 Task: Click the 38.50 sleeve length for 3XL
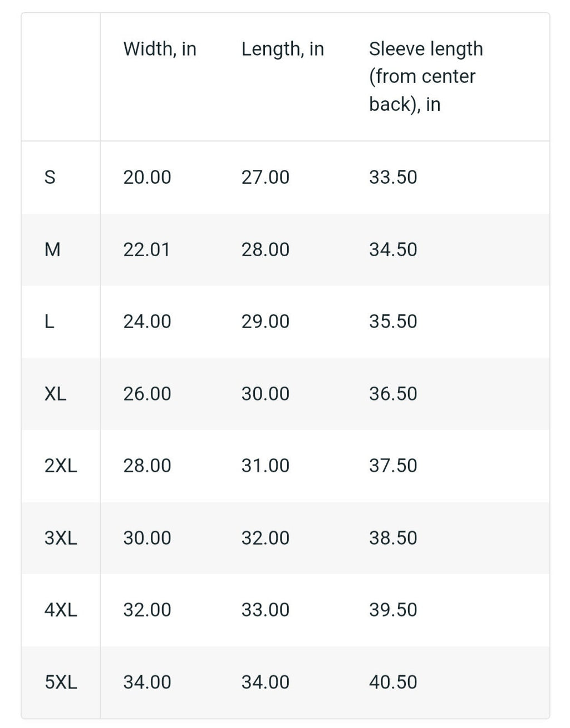393,538
